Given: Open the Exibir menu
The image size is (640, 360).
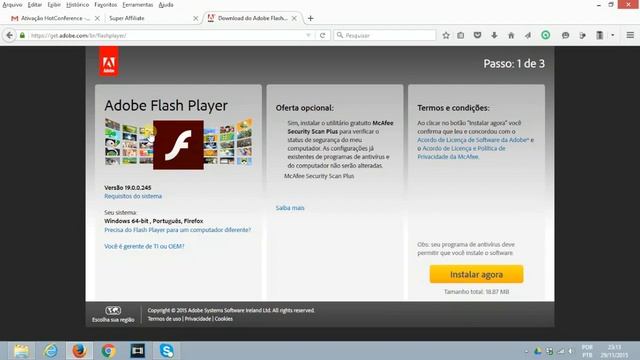Looking at the screenshot, I should 54,5.
